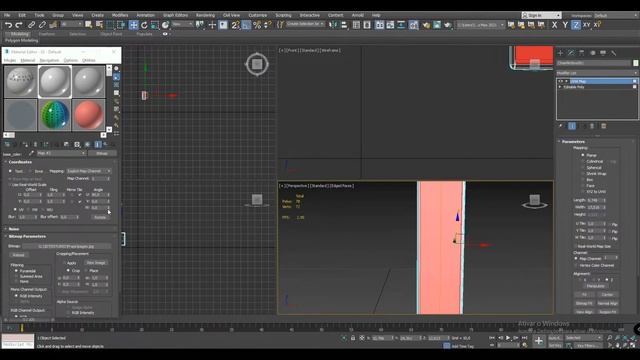Restrict transform to Y axis
The image size is (640, 360).
tap(565, 25)
